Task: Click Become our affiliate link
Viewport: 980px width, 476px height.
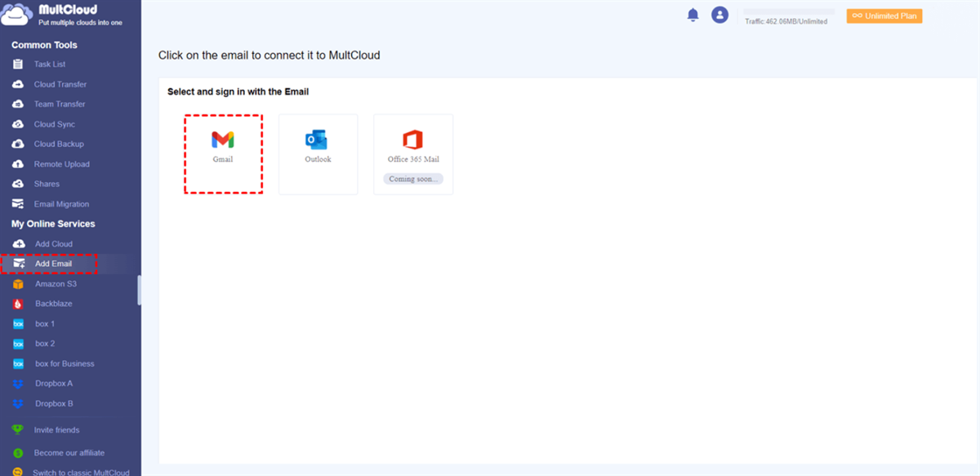Action: click(x=69, y=453)
